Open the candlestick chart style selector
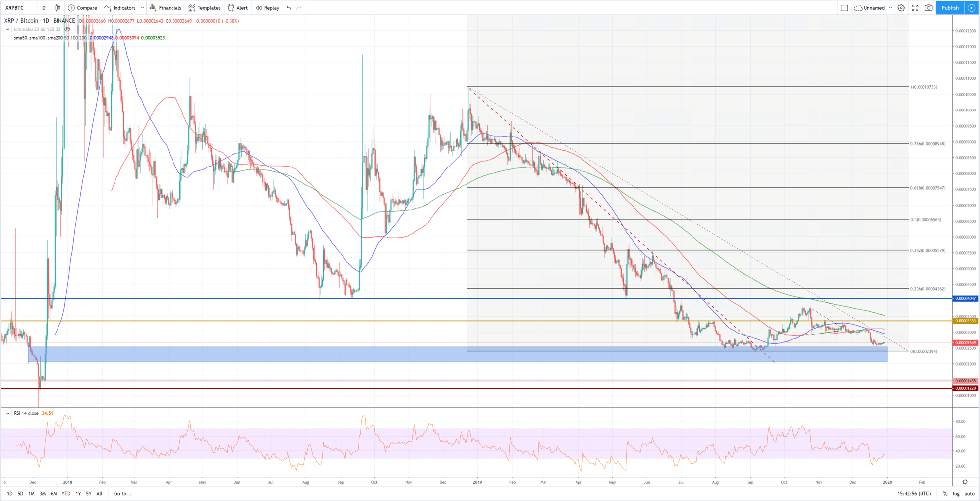This screenshot has width=980, height=501. point(58,8)
